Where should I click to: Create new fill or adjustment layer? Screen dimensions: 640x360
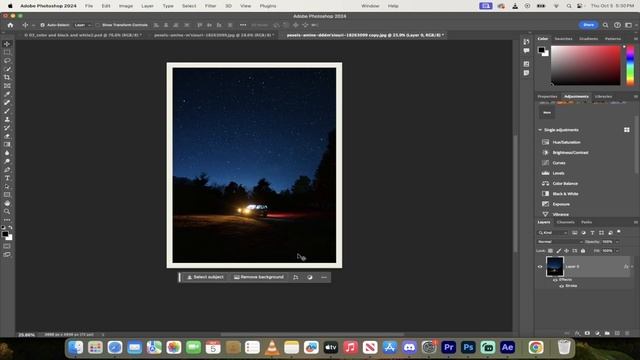[598, 333]
